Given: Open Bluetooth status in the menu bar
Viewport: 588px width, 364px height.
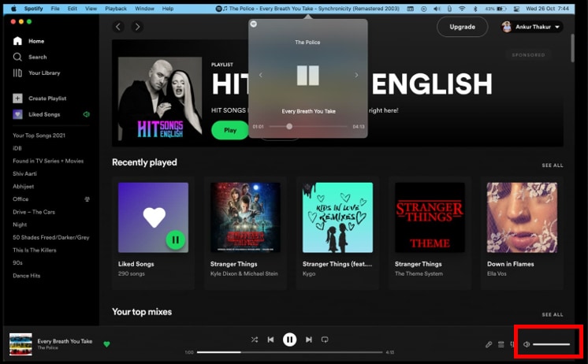Looking at the screenshot, I should pos(475,8).
